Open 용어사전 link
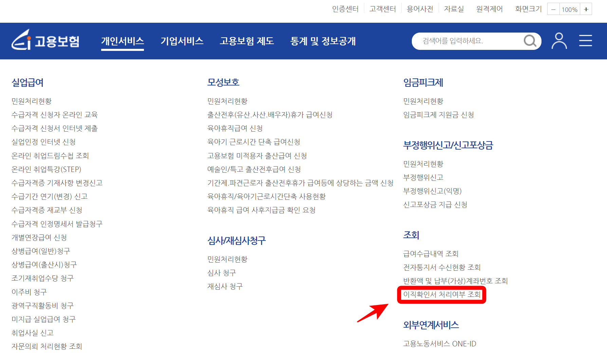The width and height of the screenshot is (607, 364). (x=420, y=9)
